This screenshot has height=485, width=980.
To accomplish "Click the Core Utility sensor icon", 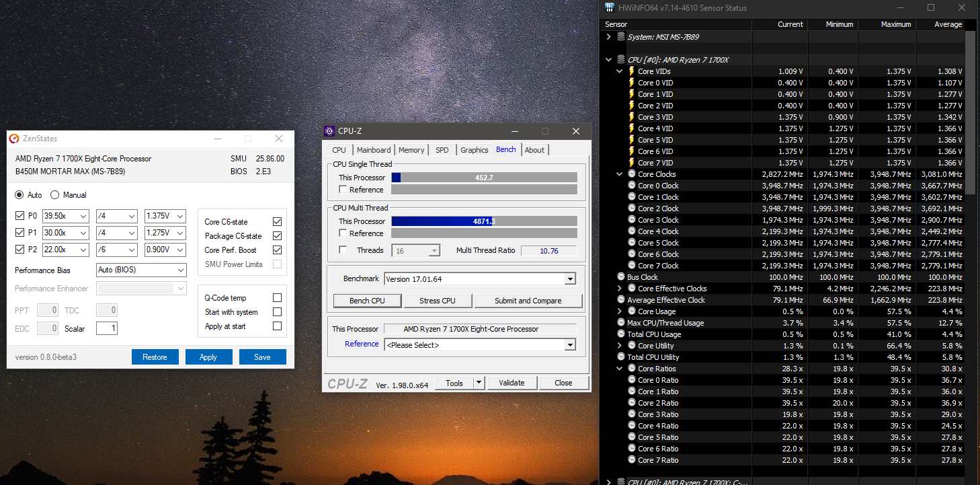I will tap(632, 346).
